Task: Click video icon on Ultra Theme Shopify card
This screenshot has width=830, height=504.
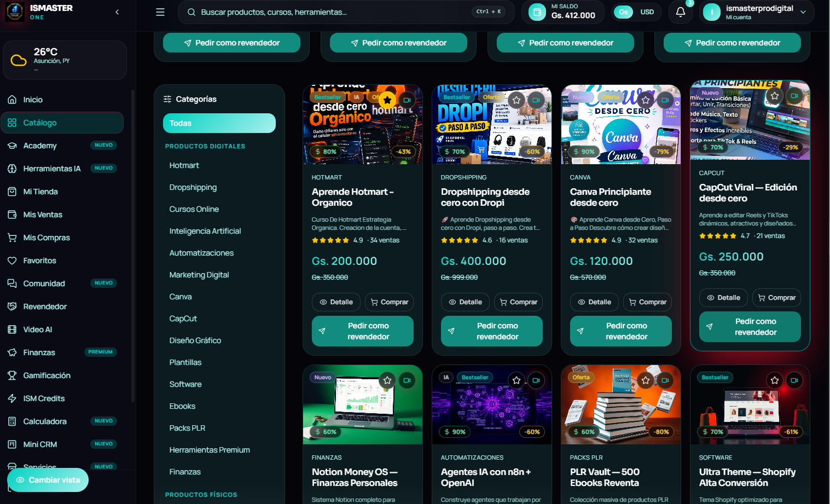Action: point(794,380)
